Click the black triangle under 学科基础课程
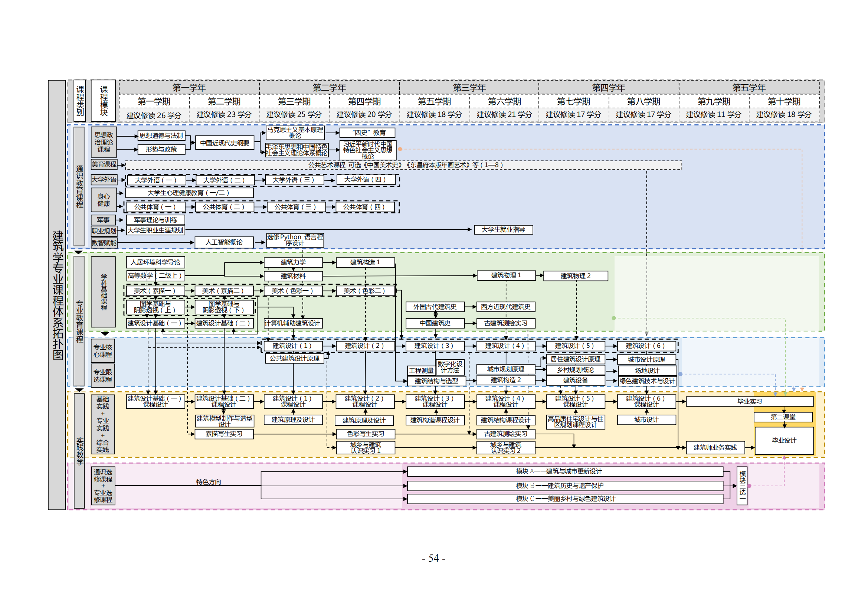 tap(105, 334)
